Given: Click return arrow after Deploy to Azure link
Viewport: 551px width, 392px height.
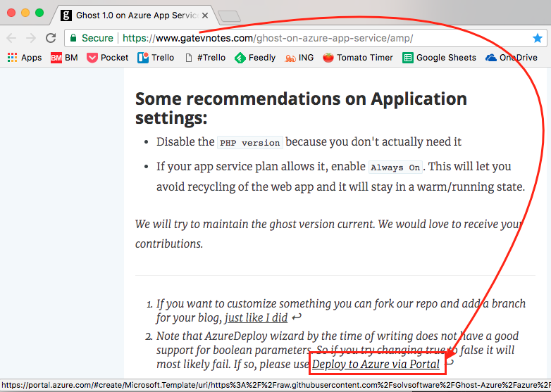Looking at the screenshot, I should click(x=450, y=362).
